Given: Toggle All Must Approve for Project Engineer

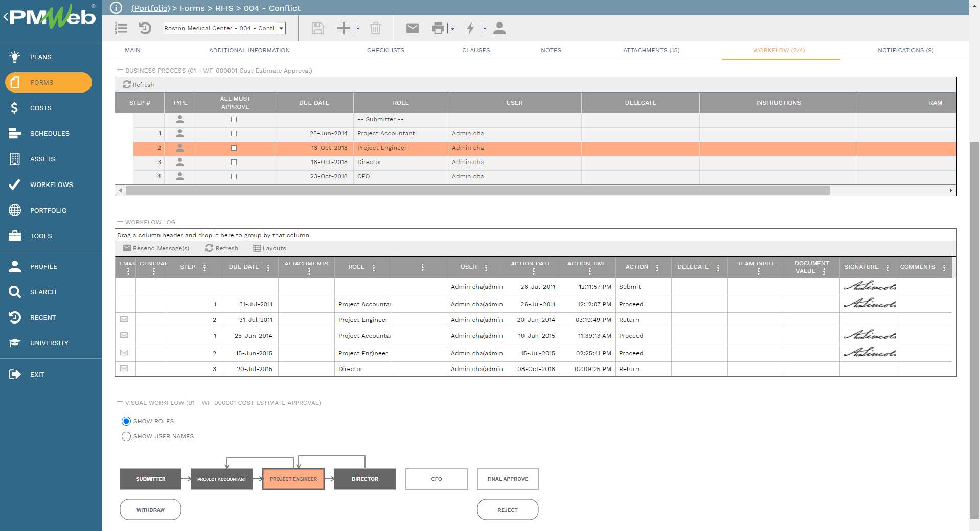Looking at the screenshot, I should tap(234, 148).
